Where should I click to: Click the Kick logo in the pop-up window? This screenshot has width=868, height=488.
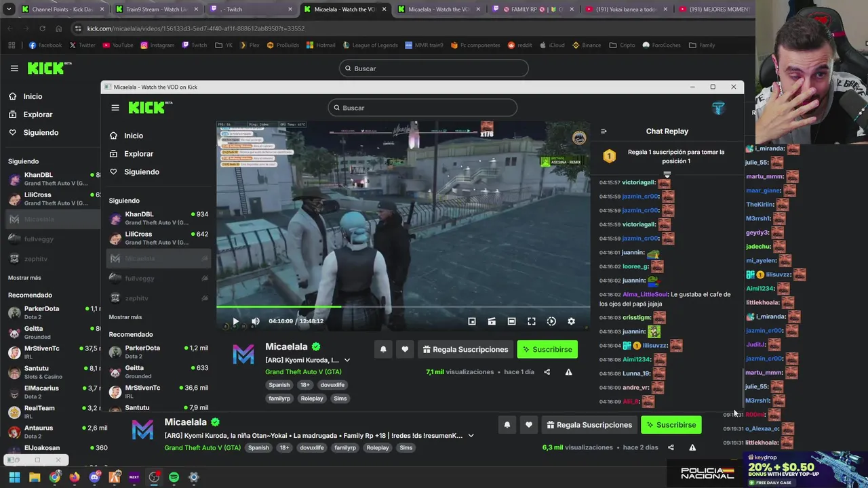point(150,107)
